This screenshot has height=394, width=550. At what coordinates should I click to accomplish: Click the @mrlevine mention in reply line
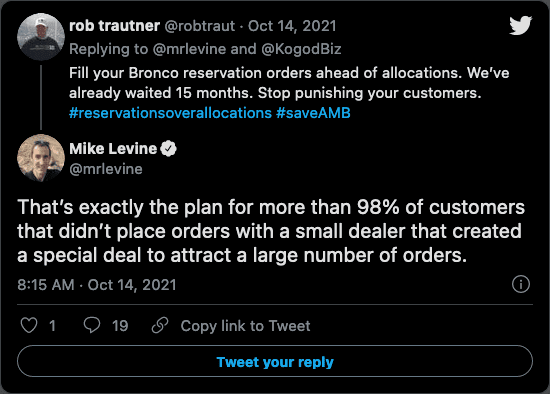point(189,49)
